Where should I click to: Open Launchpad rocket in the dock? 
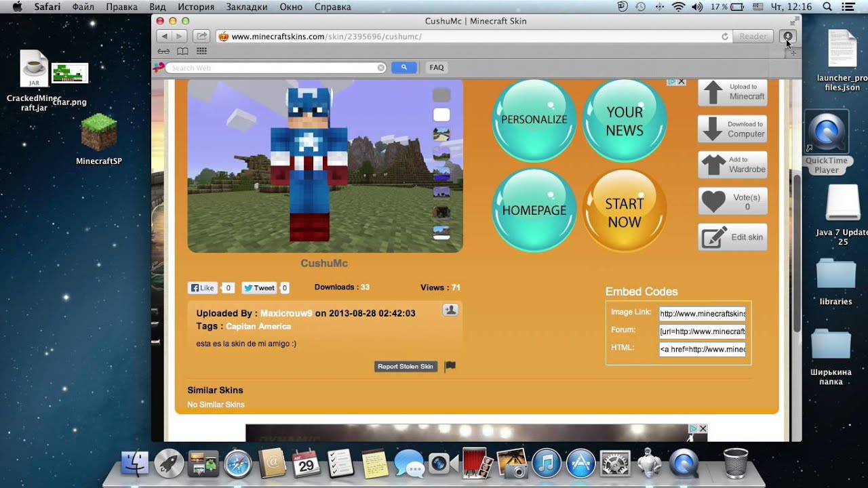pos(169,464)
